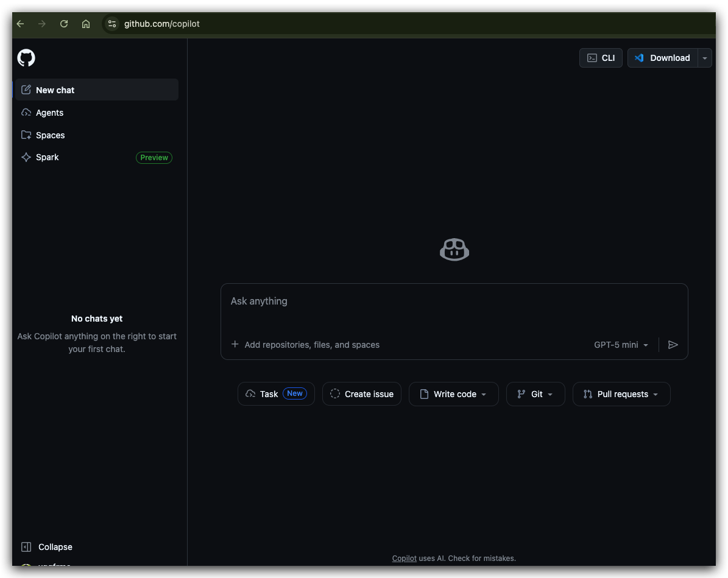Image resolution: width=728 pixels, height=578 pixels.
Task: Click the Create issue button
Action: click(362, 394)
